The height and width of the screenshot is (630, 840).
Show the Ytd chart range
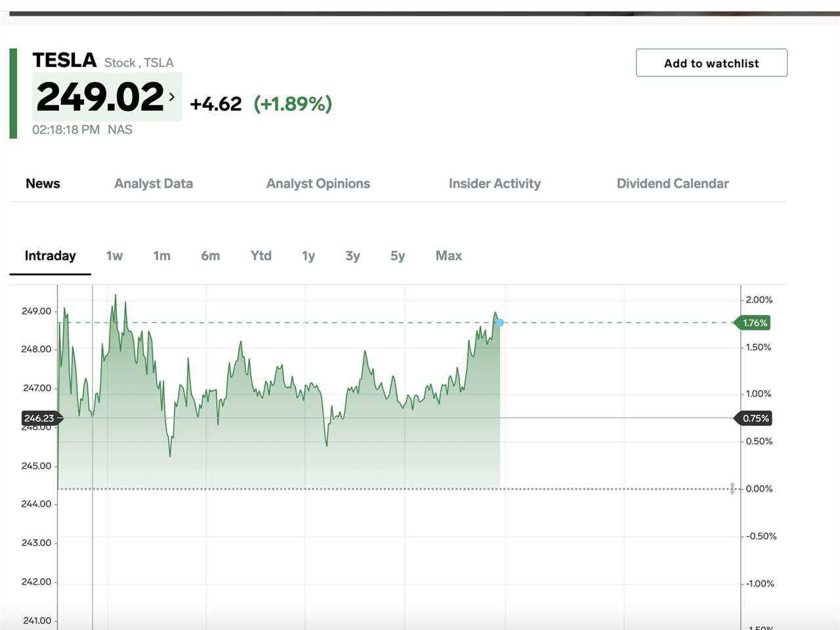[261, 256]
